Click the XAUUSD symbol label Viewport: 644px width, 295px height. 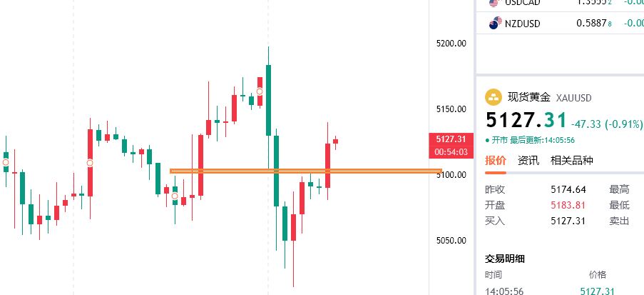tap(574, 98)
